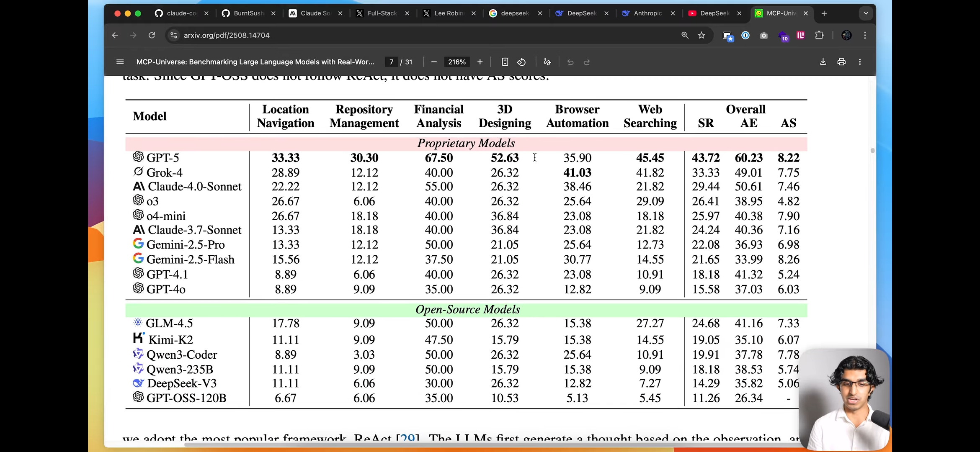Click the 216% zoom level field
The image size is (980, 452).
[x=456, y=62]
